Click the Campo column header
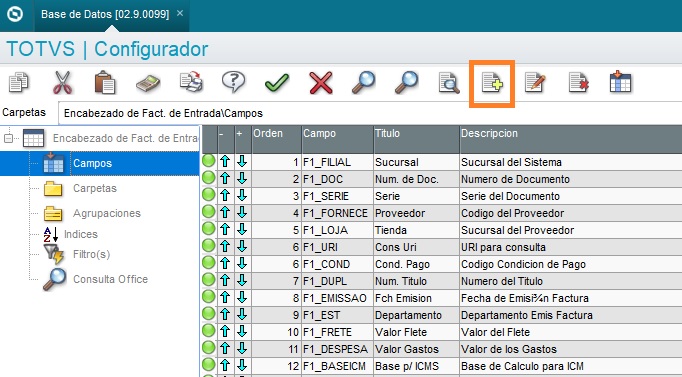This screenshot has height=377, width=682. 338,139
